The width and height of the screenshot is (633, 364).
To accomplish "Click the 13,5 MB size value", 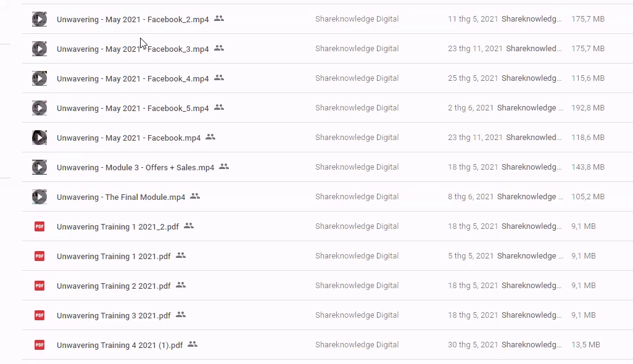I will click(585, 345).
